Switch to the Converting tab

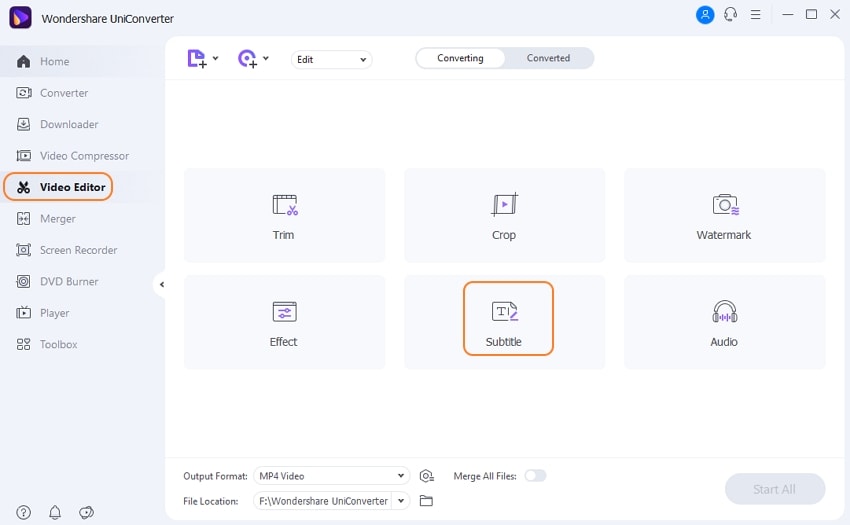(460, 58)
